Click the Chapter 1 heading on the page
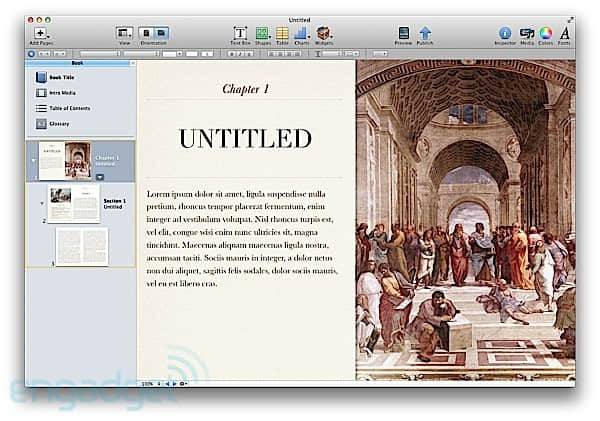Image resolution: width=600 pixels, height=421 pixels. pyautogui.click(x=245, y=89)
